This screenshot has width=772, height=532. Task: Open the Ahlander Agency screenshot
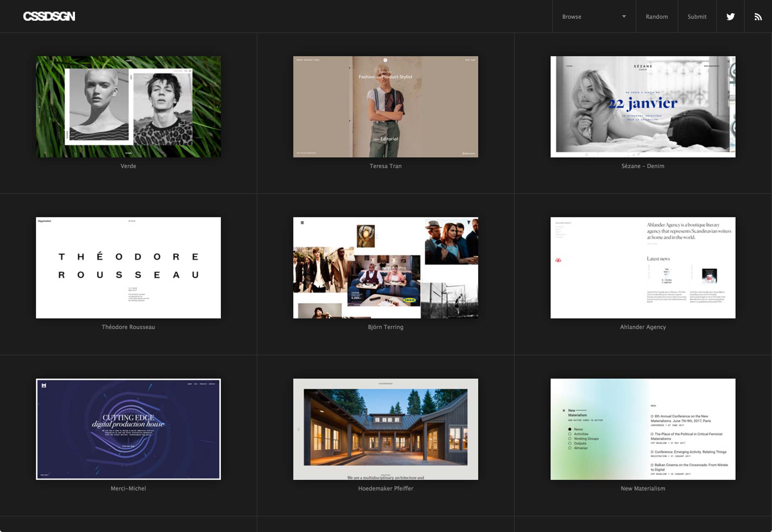643,267
